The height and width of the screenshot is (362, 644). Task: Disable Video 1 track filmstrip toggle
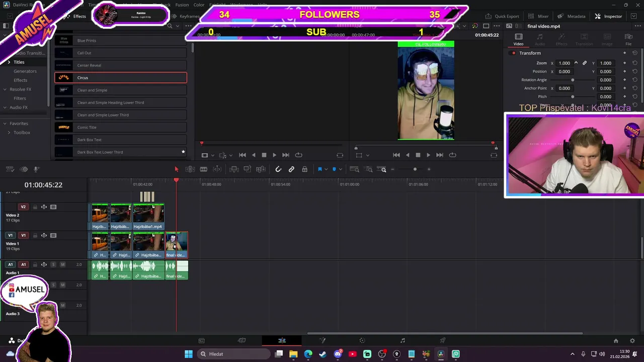(x=53, y=235)
